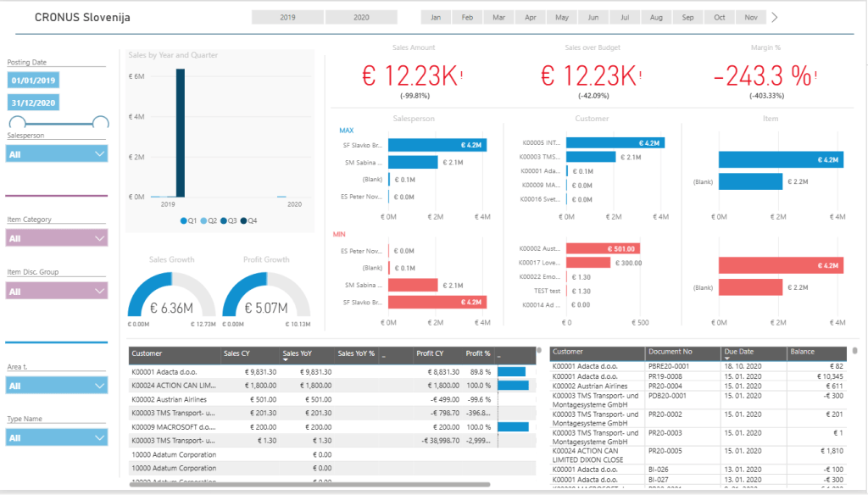This screenshot has height=495, width=868.
Task: Open the Salesperson dropdown filter
Action: [x=57, y=153]
